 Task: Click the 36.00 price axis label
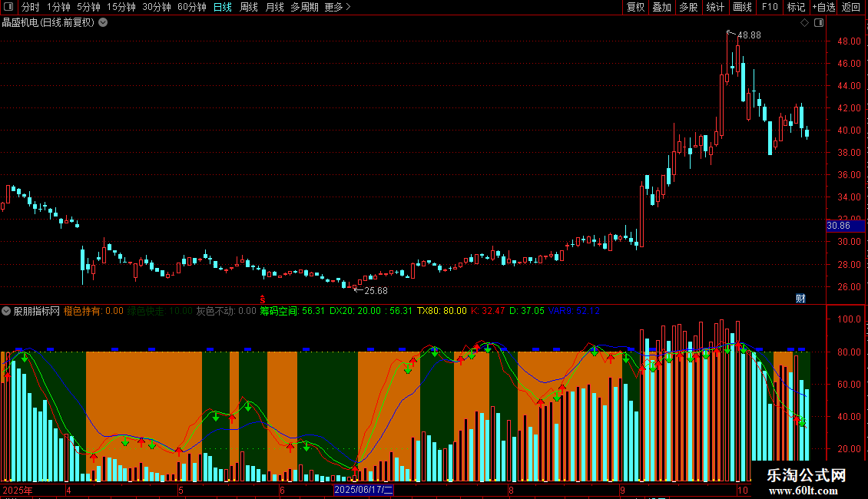(x=849, y=175)
